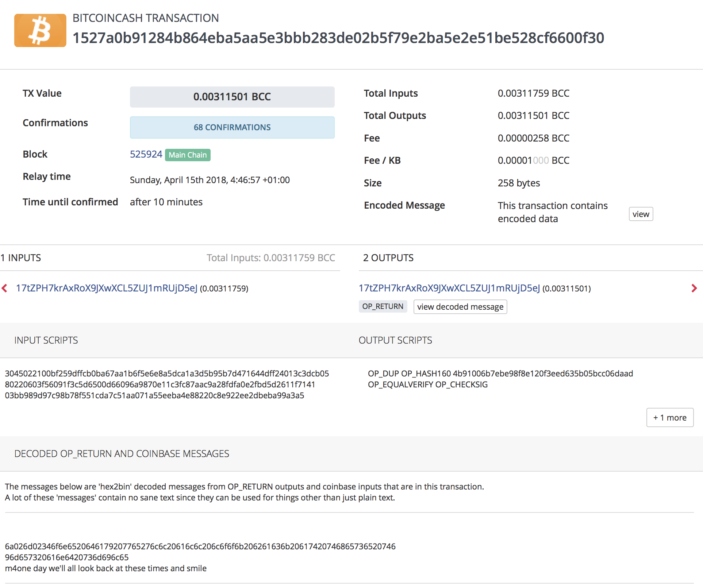Viewport: 703px width, 588px height.
Task: Click the 'hex2bin' explanation sentence
Action: [x=244, y=487]
